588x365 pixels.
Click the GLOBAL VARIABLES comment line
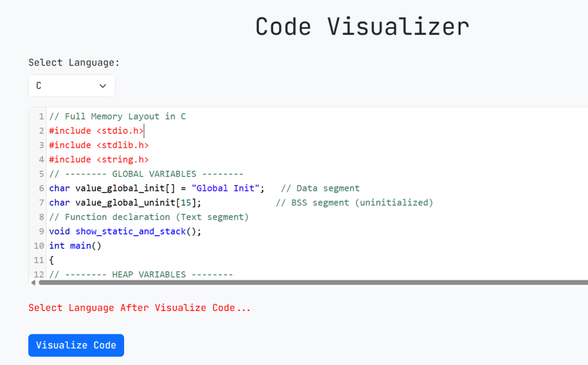146,174
